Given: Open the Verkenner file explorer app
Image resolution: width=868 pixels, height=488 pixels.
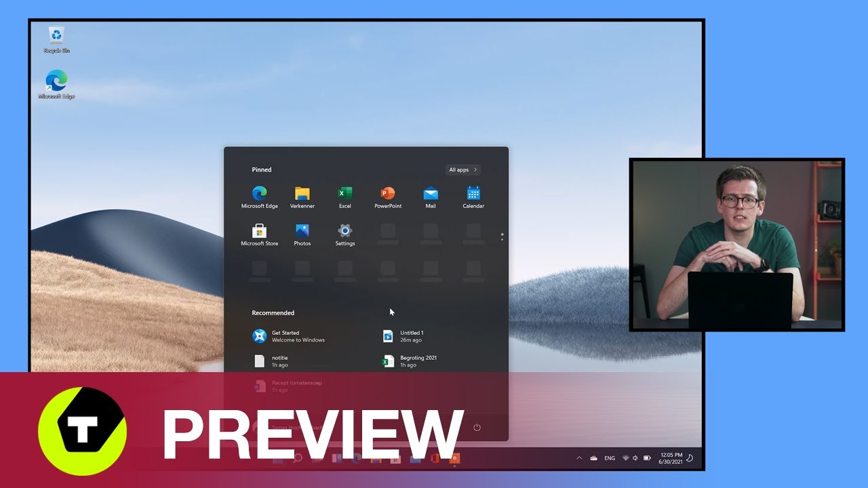Looking at the screenshot, I should click(302, 197).
